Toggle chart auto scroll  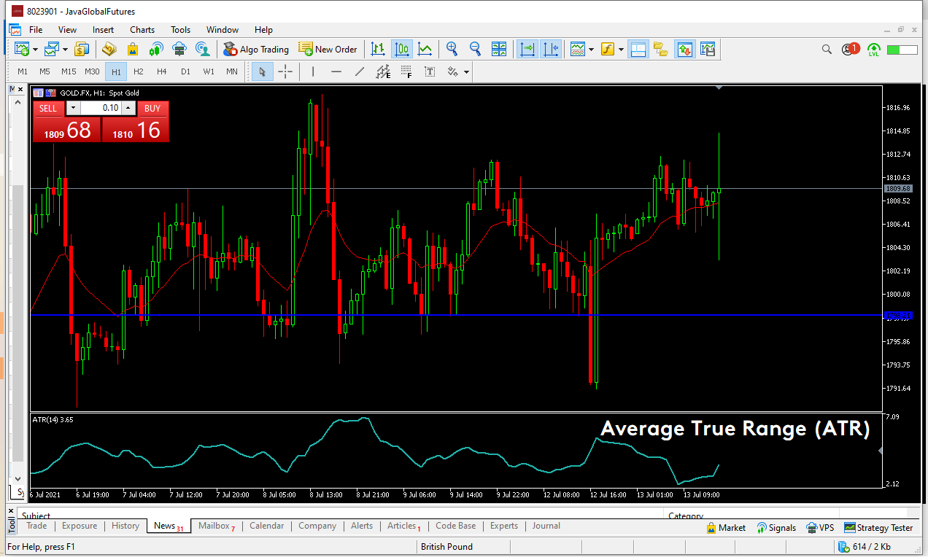[x=527, y=49]
